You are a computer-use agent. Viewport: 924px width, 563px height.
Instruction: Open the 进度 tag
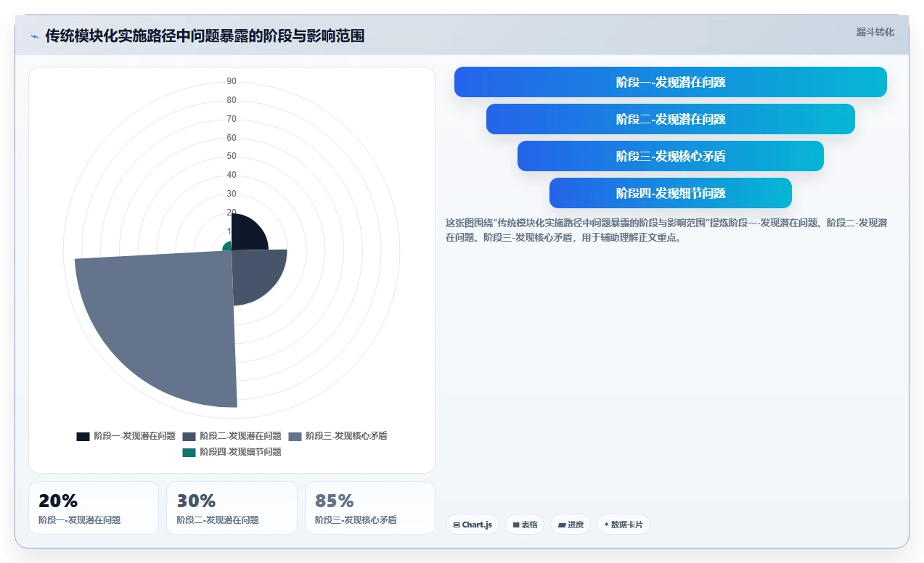click(571, 525)
